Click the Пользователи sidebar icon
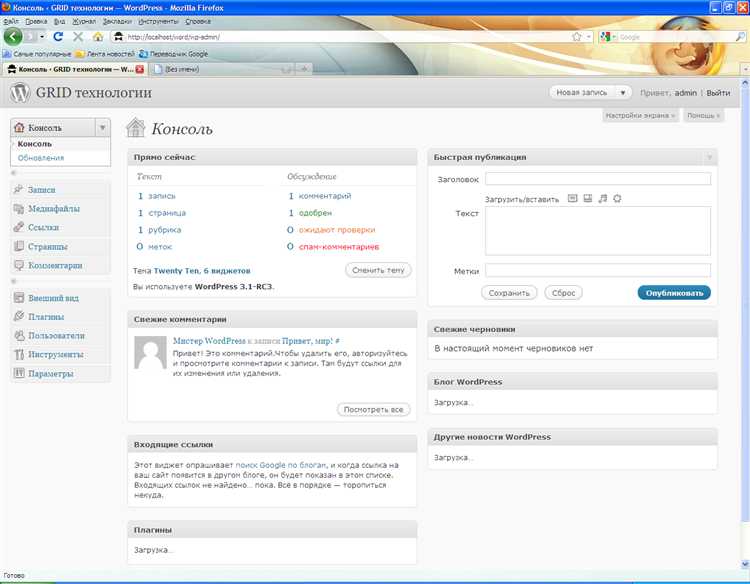Viewport: 750px width, 584px height. [x=19, y=335]
